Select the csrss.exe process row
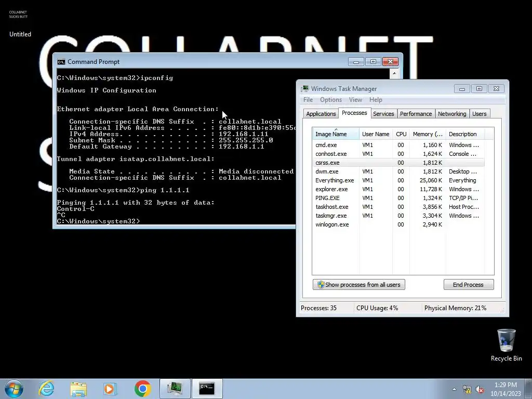This screenshot has width=532, height=399. coord(398,163)
